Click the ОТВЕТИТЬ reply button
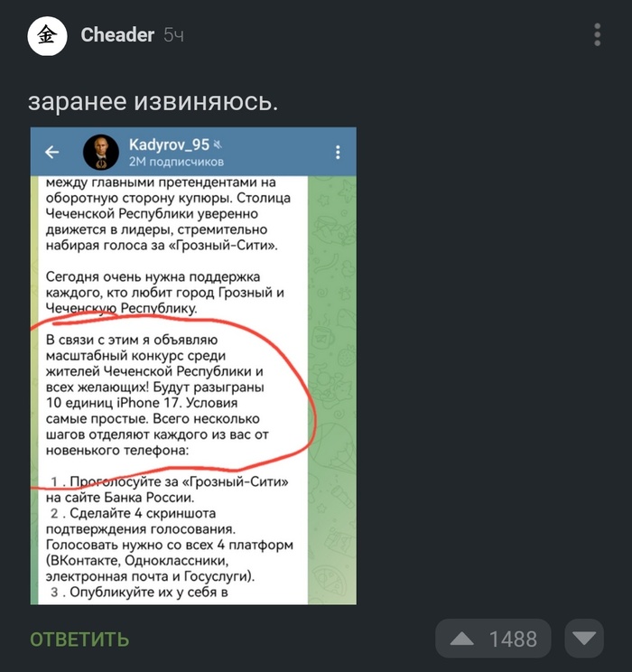632x672 pixels. 79,639
